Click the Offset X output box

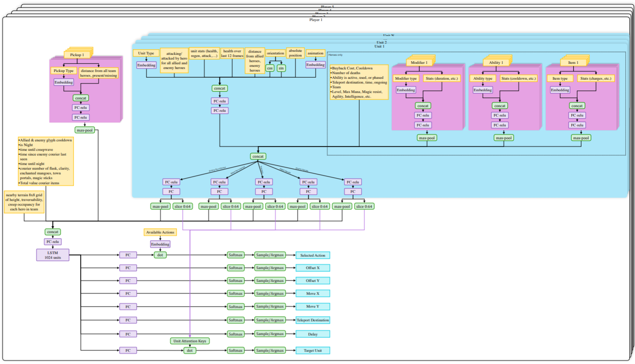[313, 268]
